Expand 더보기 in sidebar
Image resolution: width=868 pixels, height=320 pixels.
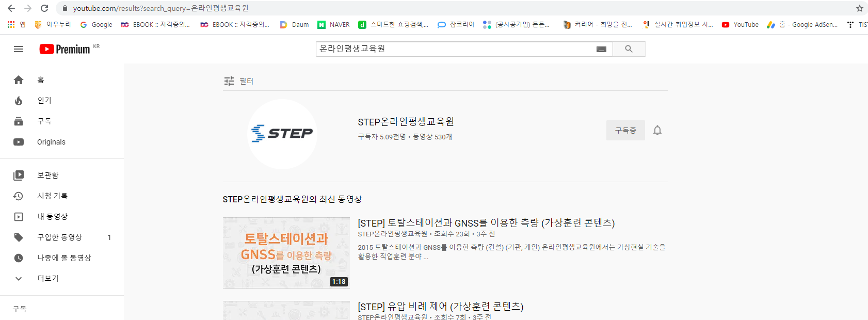[62, 278]
